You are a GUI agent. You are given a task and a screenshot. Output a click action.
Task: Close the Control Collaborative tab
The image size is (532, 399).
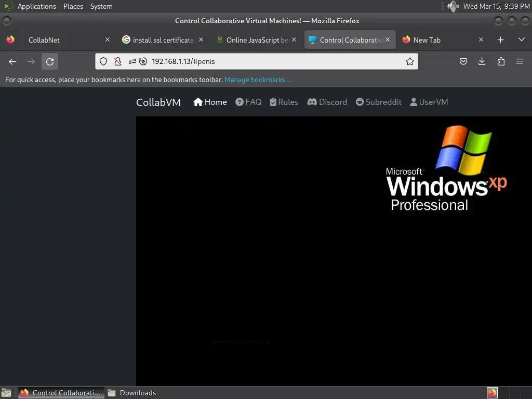click(x=388, y=39)
